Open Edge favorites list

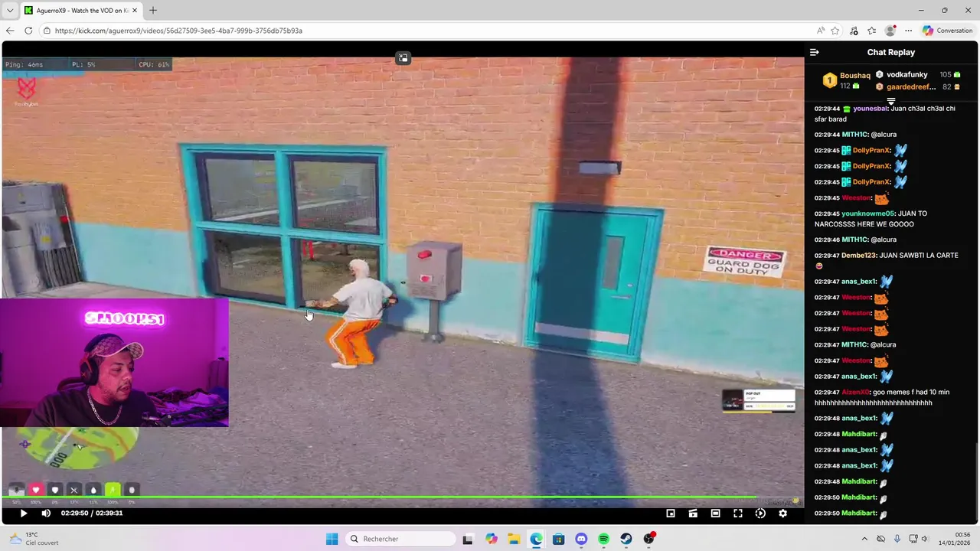[872, 31]
